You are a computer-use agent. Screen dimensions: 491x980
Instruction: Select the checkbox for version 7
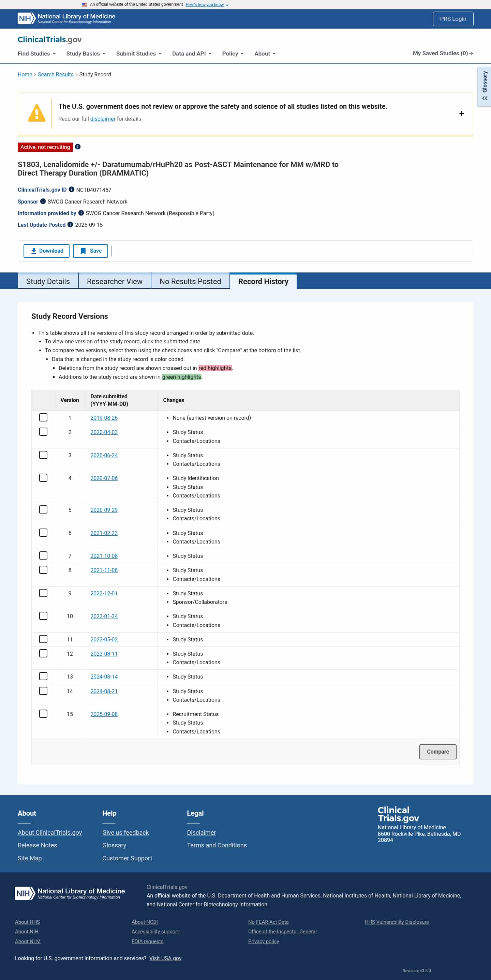pos(43,555)
